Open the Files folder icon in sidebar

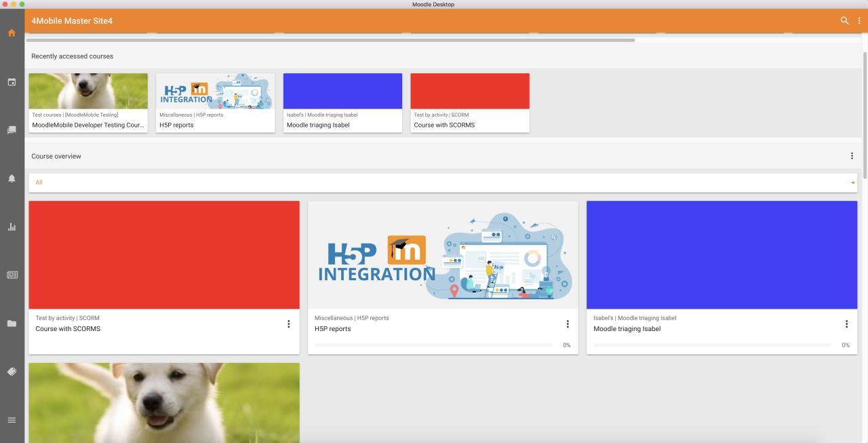(12, 324)
